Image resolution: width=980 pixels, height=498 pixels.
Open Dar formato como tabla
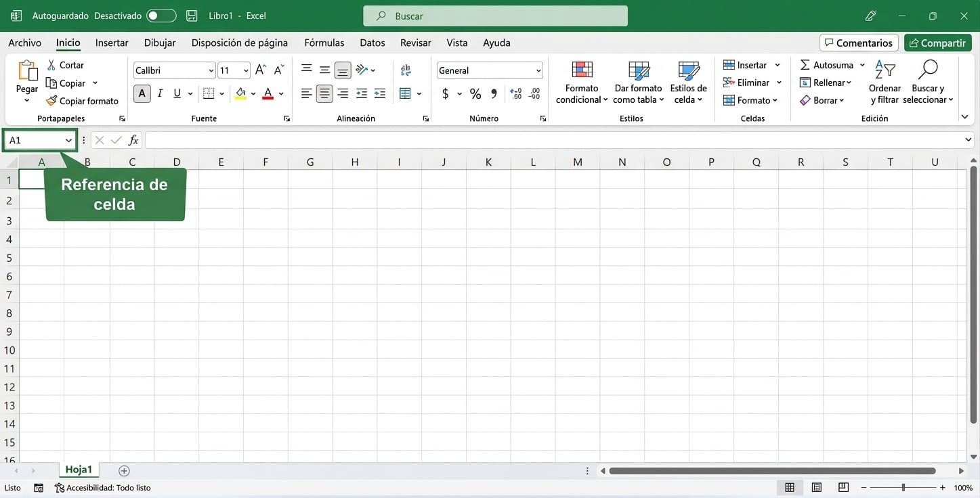point(638,83)
